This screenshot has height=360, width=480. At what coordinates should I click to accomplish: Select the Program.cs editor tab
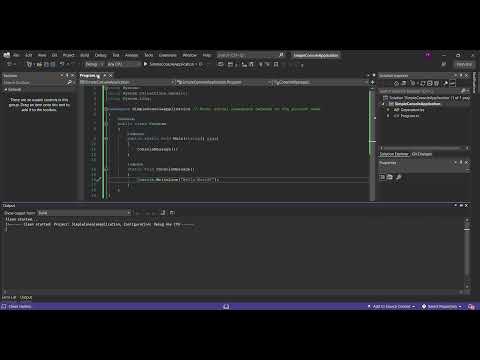click(x=89, y=76)
